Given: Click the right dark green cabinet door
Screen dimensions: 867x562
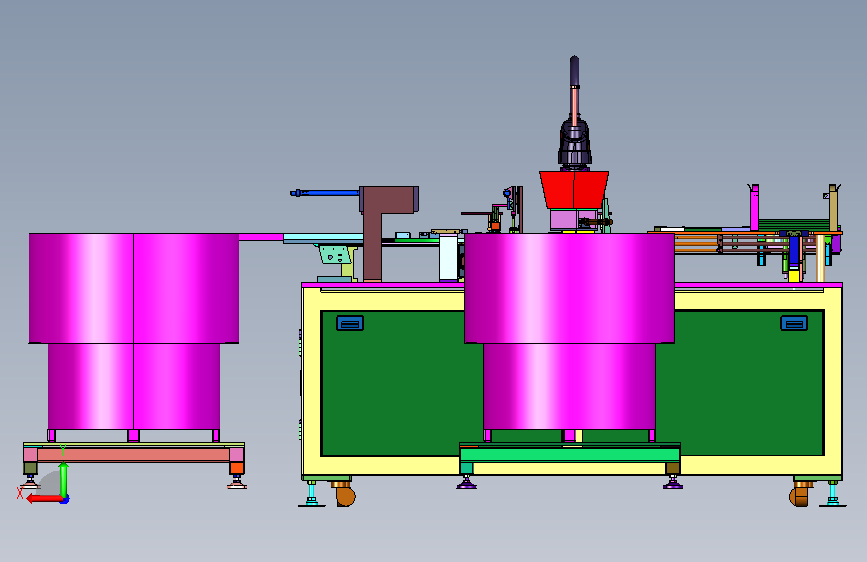Looking at the screenshot, I should point(740,383).
